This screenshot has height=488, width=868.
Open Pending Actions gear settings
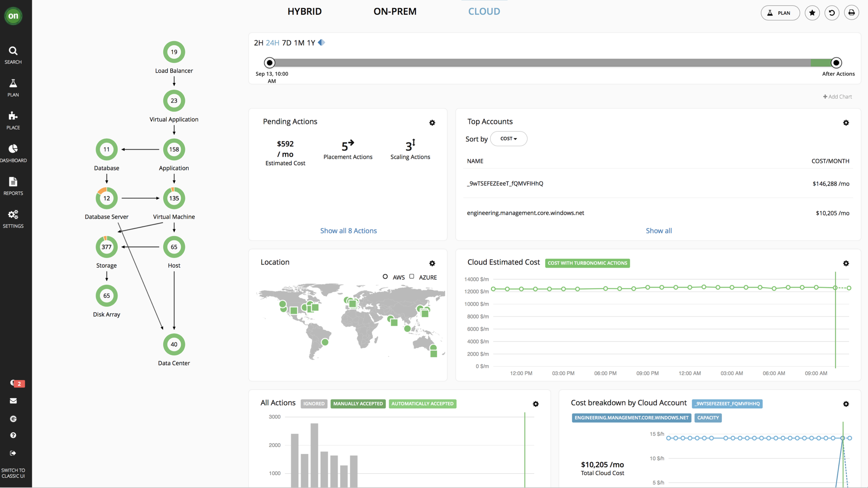[432, 123]
